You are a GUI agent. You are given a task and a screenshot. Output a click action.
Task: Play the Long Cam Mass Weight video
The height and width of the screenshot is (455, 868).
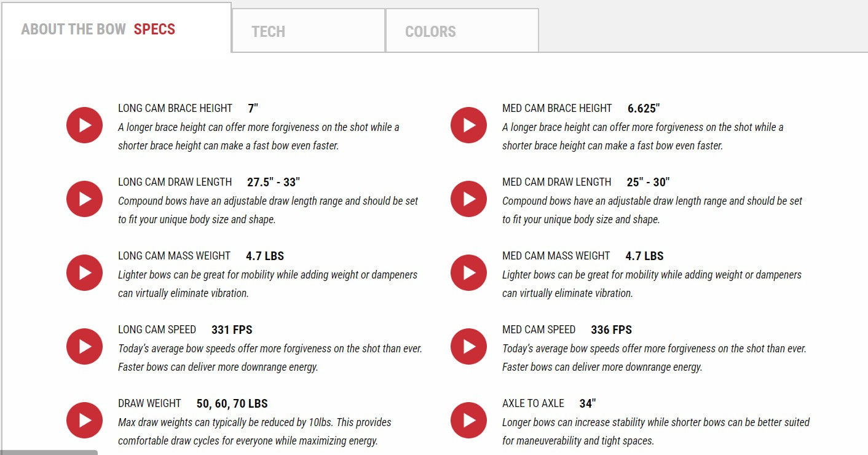[84, 273]
